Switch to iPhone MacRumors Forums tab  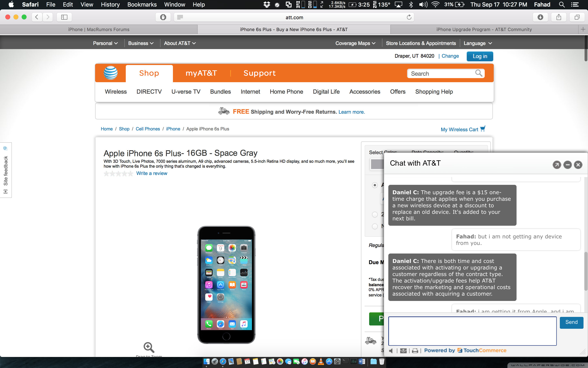point(99,29)
